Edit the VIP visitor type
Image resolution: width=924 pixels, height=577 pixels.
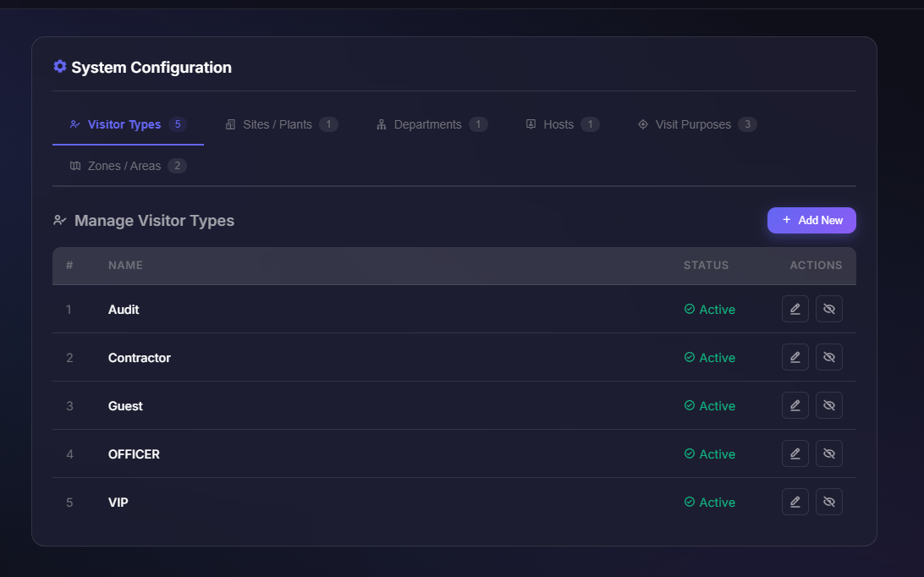[x=795, y=502]
